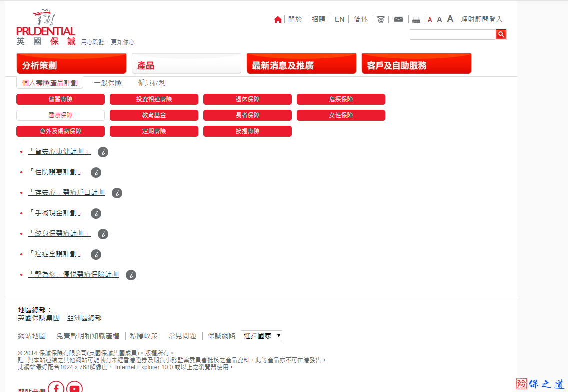
Task: Open the 理財顧問登入 login link
Action: pyautogui.click(x=482, y=19)
